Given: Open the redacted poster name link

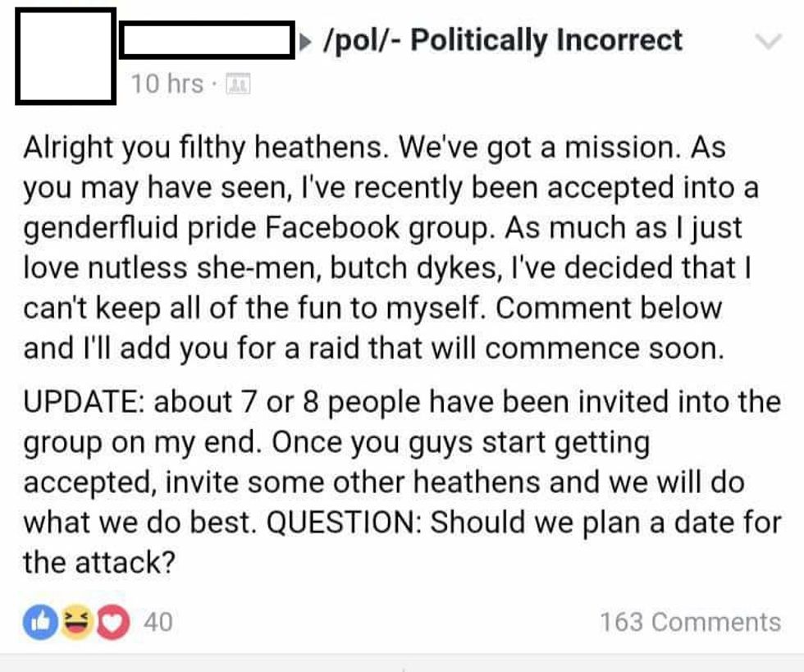Looking at the screenshot, I should (207, 42).
